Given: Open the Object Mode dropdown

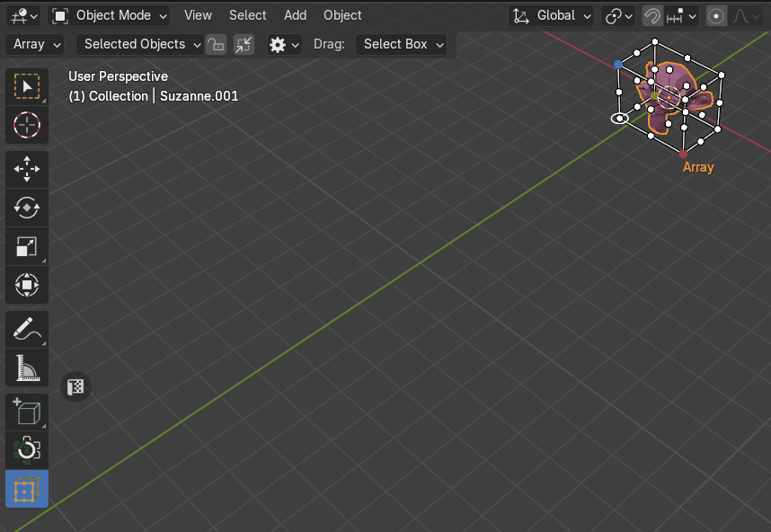Looking at the screenshot, I should tap(109, 16).
